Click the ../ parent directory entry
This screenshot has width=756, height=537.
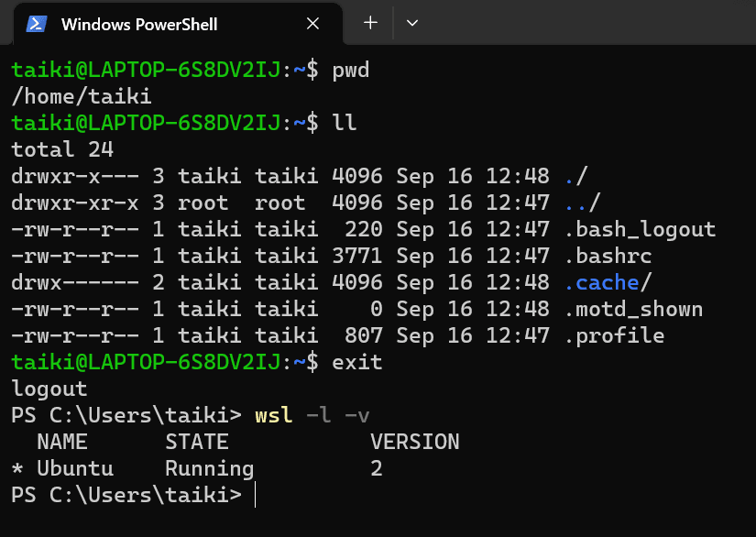tap(583, 203)
